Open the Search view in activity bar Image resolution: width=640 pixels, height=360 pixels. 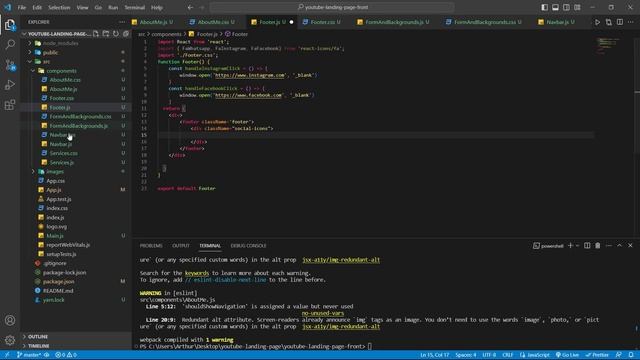(x=10, y=44)
